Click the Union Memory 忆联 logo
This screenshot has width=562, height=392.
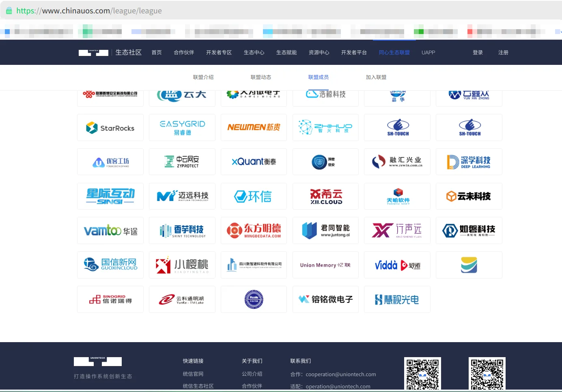click(x=325, y=265)
